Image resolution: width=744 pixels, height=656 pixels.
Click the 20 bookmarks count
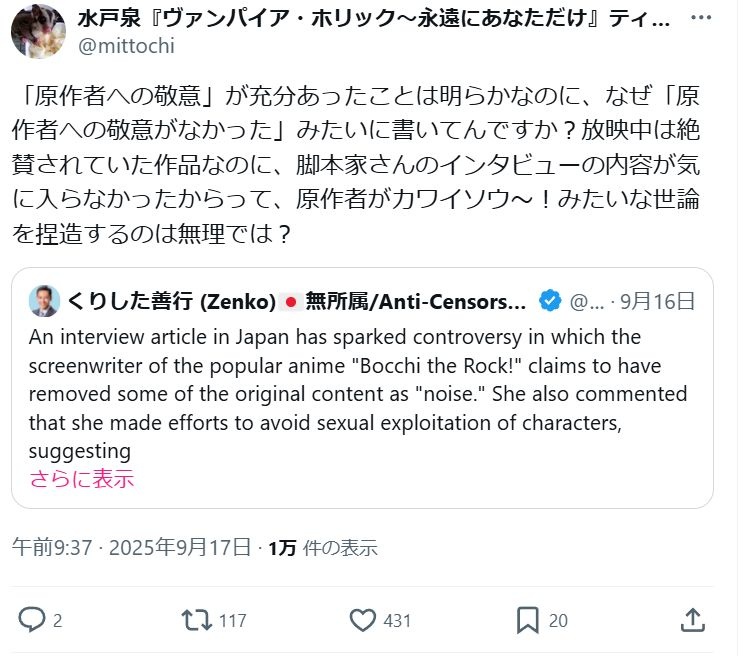[558, 620]
